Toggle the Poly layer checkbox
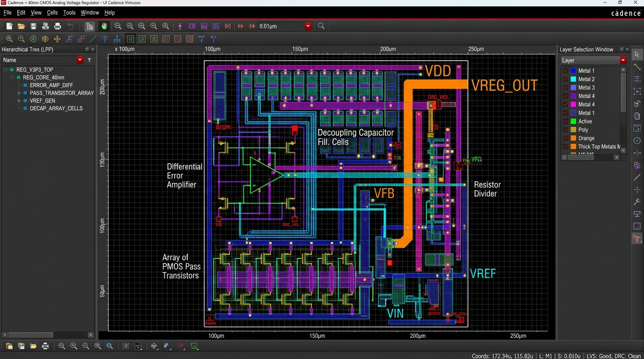Image resolution: width=644 pixels, height=359 pixels. [565, 129]
